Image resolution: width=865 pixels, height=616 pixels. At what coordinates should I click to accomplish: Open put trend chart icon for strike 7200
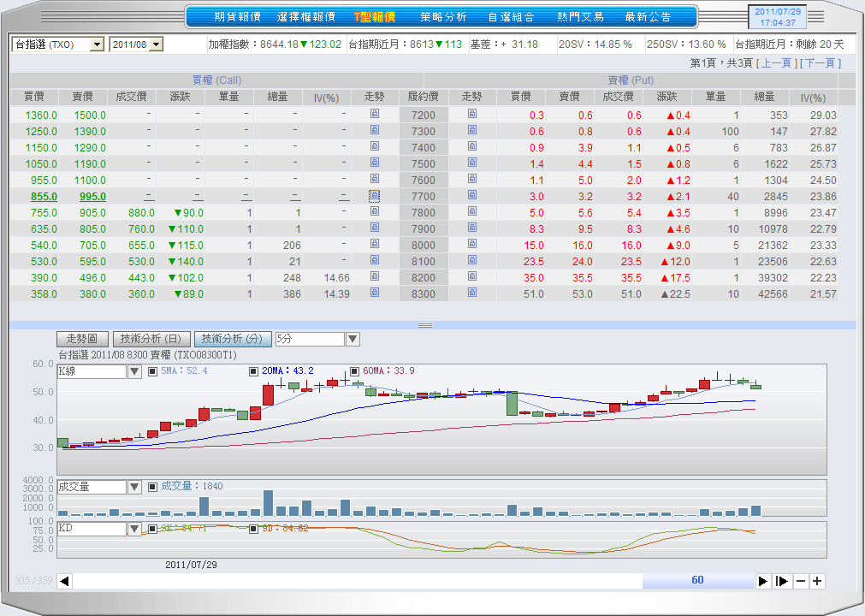tap(472, 114)
